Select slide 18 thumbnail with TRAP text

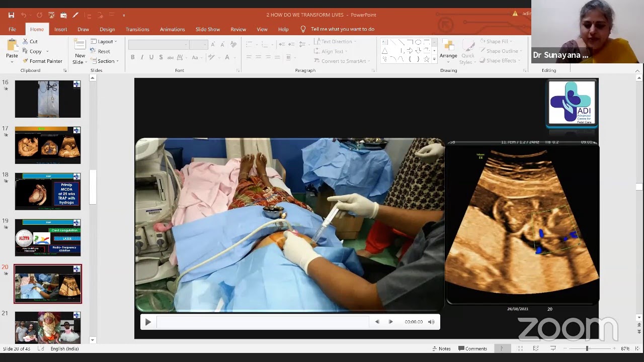pyautogui.click(x=48, y=192)
